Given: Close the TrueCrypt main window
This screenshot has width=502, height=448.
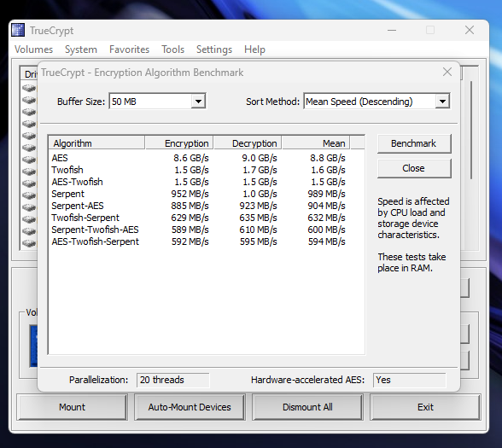Looking at the screenshot, I should click(x=470, y=31).
